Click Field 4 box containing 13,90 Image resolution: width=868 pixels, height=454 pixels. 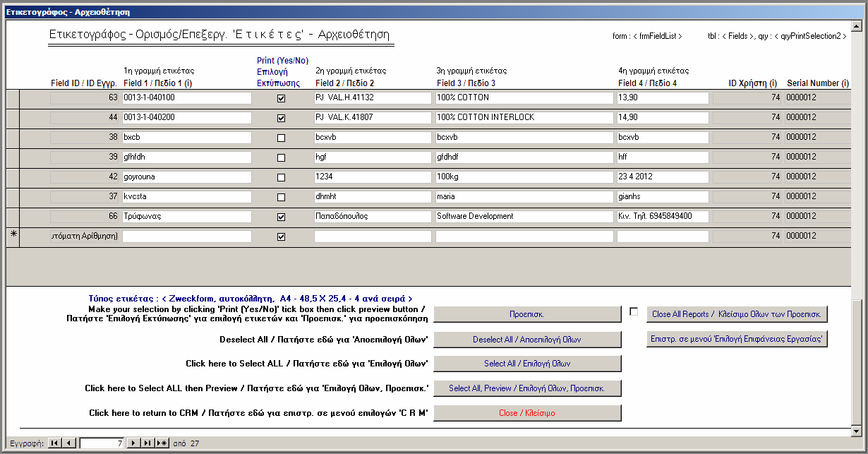(x=663, y=98)
